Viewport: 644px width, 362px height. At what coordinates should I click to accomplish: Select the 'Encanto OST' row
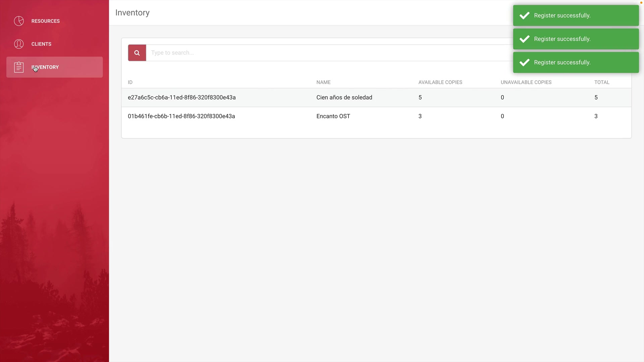[333, 116]
